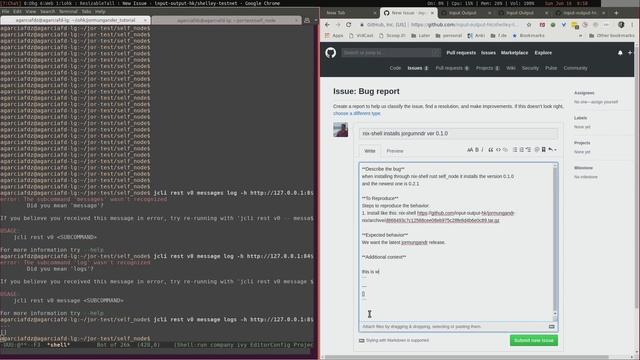This screenshot has width=640, height=360.
Task: Open new terminal tab icon in terminal tab bar
Action: click(307, 20)
